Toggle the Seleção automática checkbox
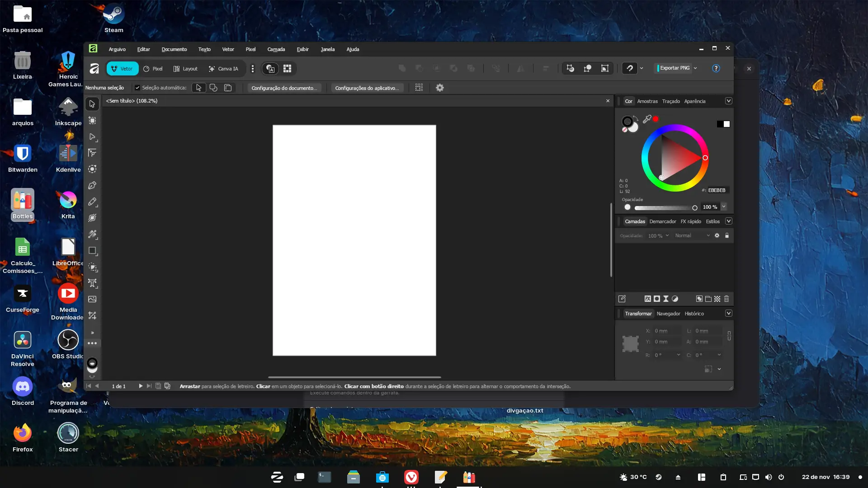The width and height of the screenshot is (868, 488). (x=137, y=88)
